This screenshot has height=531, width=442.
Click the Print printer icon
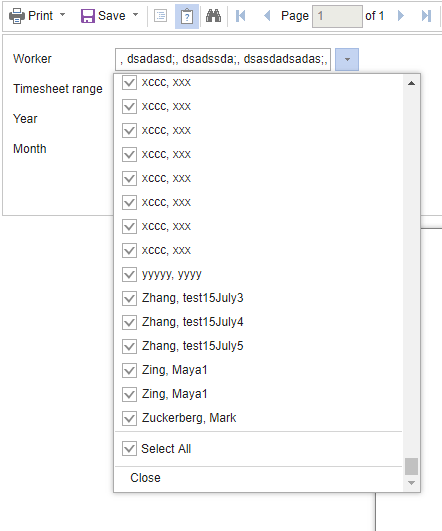point(17,16)
